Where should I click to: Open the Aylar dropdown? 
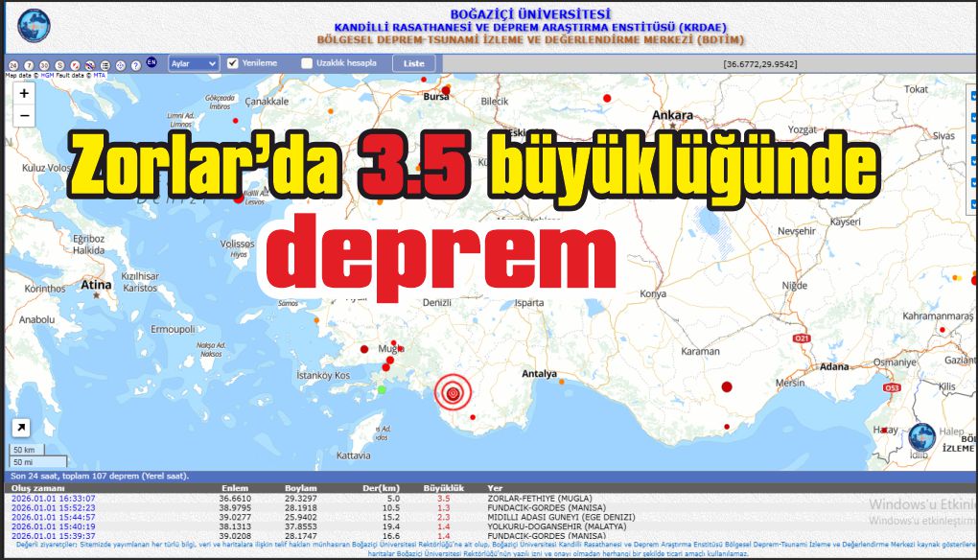point(194,63)
